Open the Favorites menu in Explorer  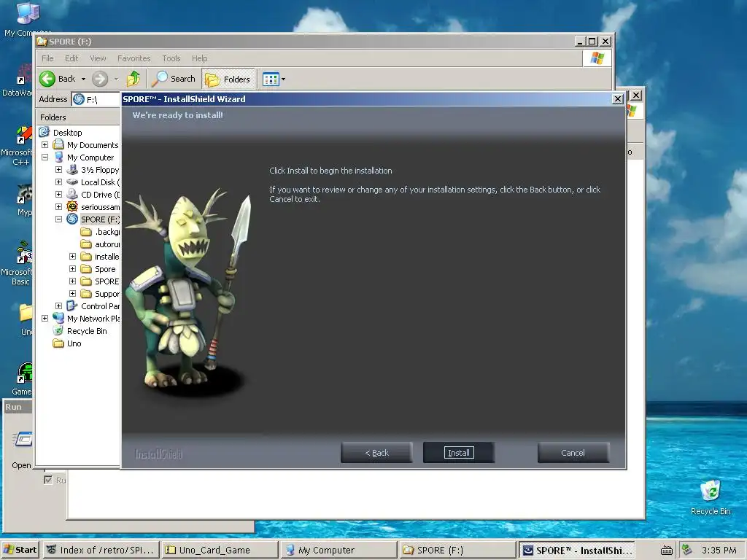click(134, 58)
